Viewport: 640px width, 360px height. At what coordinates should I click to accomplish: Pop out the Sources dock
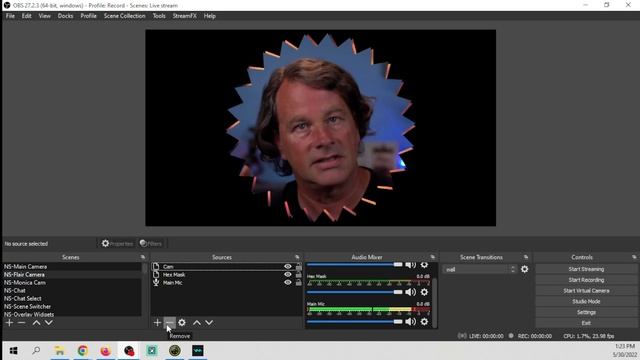pos(297,257)
